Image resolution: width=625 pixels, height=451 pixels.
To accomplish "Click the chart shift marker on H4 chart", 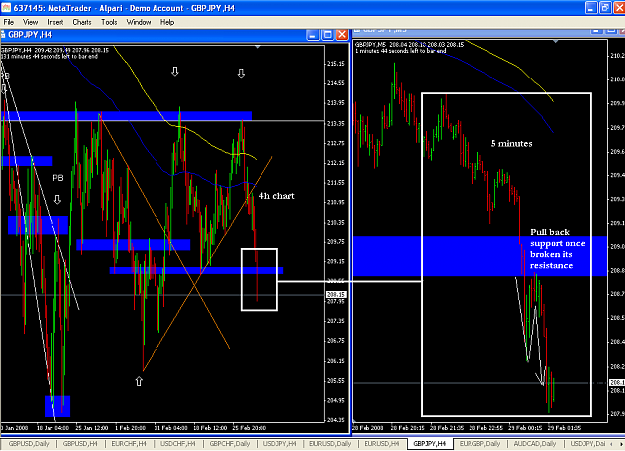I will (x=257, y=47).
